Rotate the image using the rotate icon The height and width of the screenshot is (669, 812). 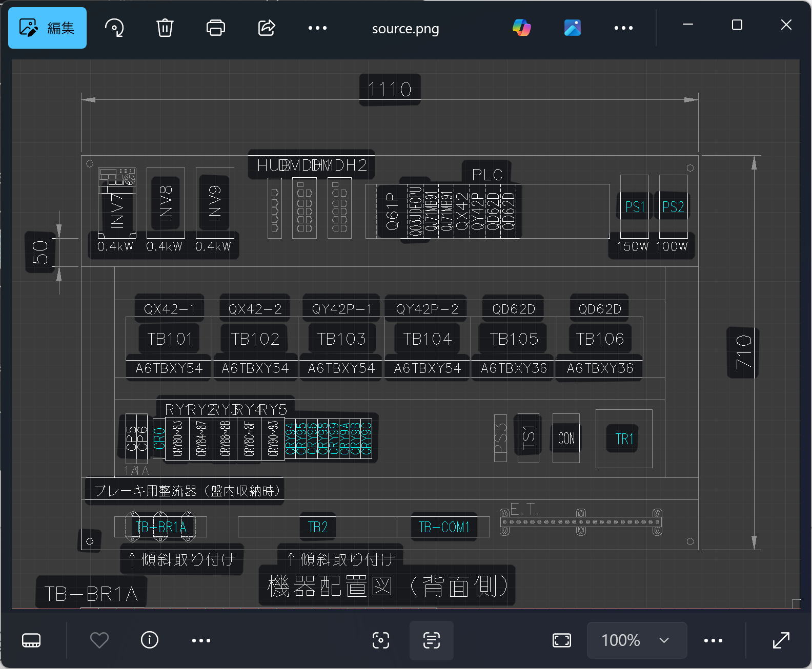coord(114,28)
